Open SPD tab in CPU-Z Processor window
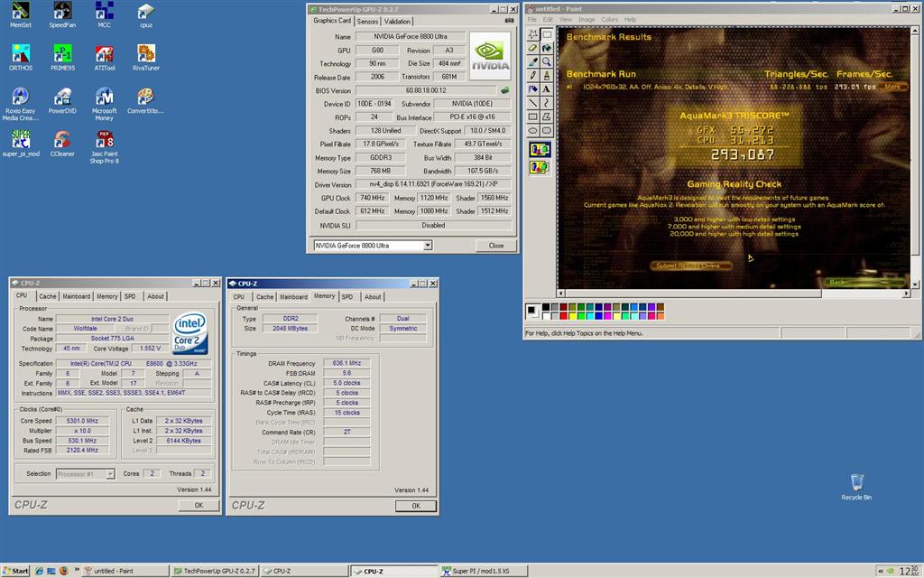 tap(130, 296)
